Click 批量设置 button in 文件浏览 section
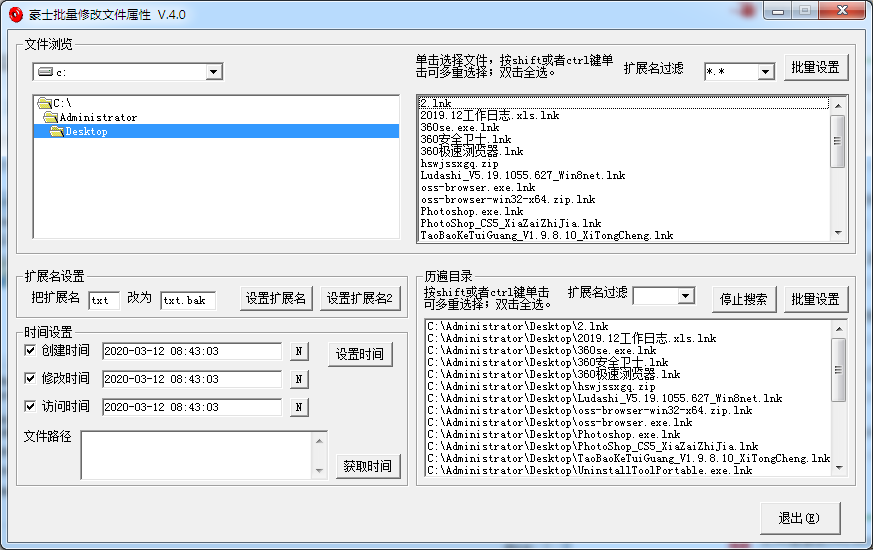 click(x=816, y=67)
